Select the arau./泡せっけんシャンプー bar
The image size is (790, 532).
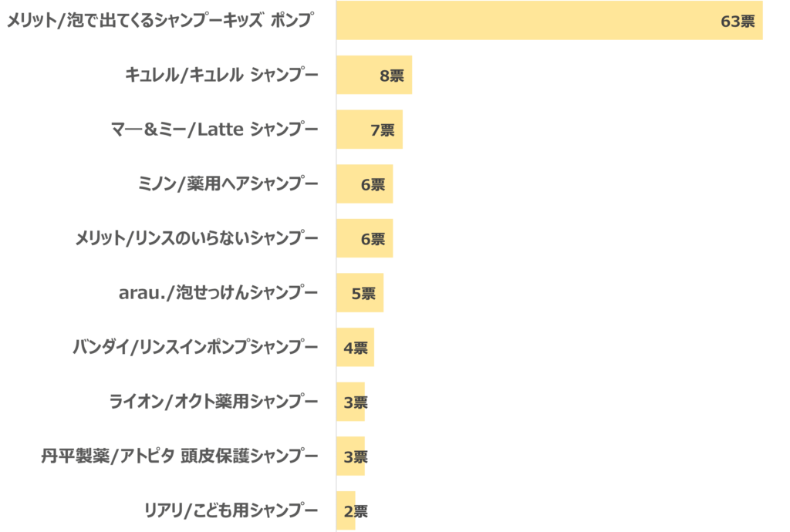[360, 293]
